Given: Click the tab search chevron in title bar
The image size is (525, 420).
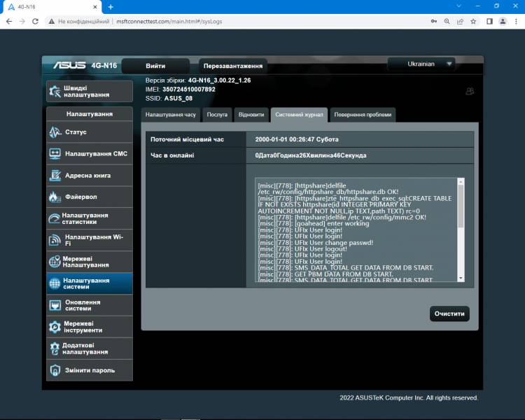Looking at the screenshot, I should (x=458, y=6).
